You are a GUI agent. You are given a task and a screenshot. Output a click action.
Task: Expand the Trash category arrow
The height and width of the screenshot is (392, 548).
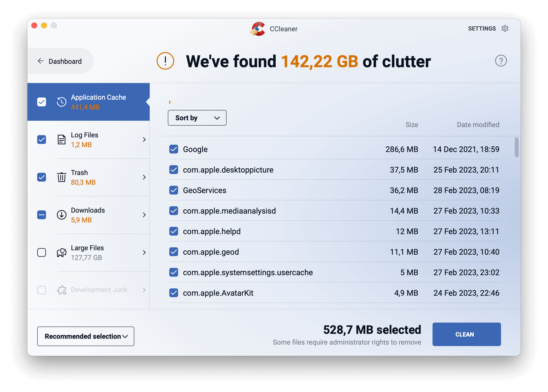(x=145, y=177)
